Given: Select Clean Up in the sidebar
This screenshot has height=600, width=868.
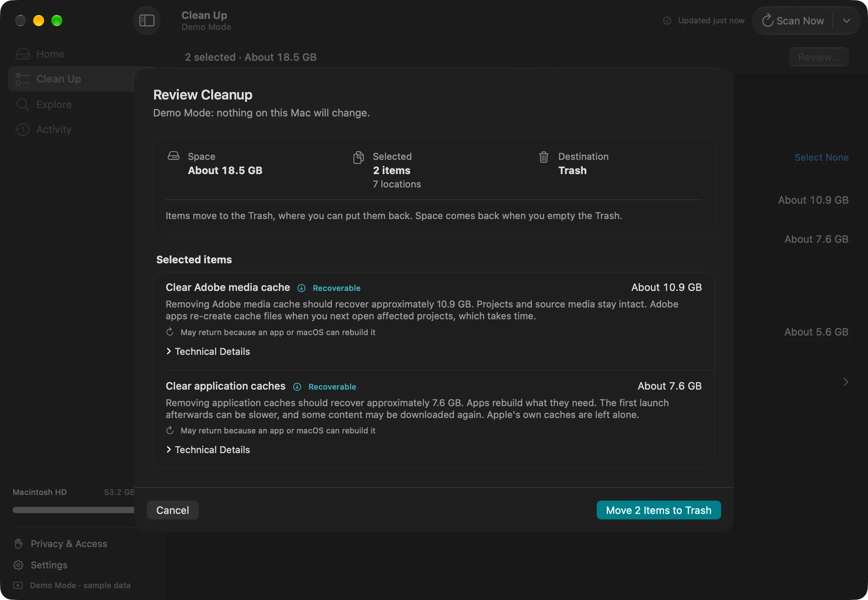Looking at the screenshot, I should point(71,79).
